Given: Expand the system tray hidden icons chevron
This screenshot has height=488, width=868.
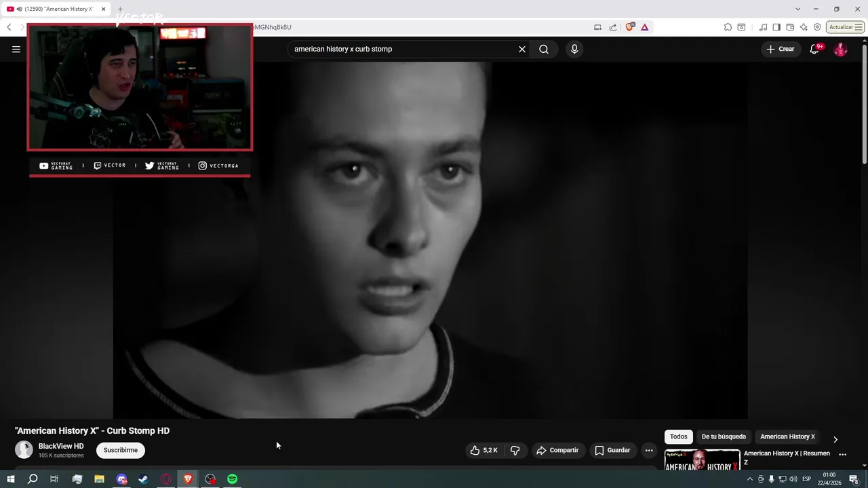Looking at the screenshot, I should tap(749, 479).
